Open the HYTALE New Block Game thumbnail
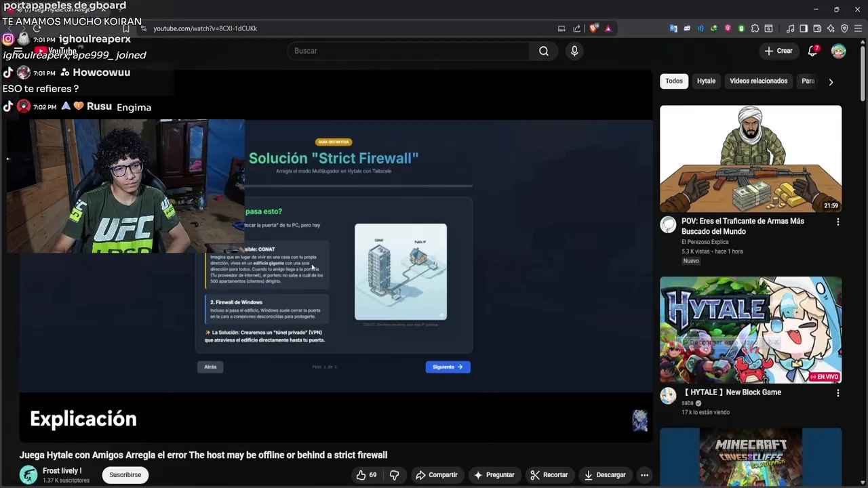The image size is (868, 488). click(751, 330)
